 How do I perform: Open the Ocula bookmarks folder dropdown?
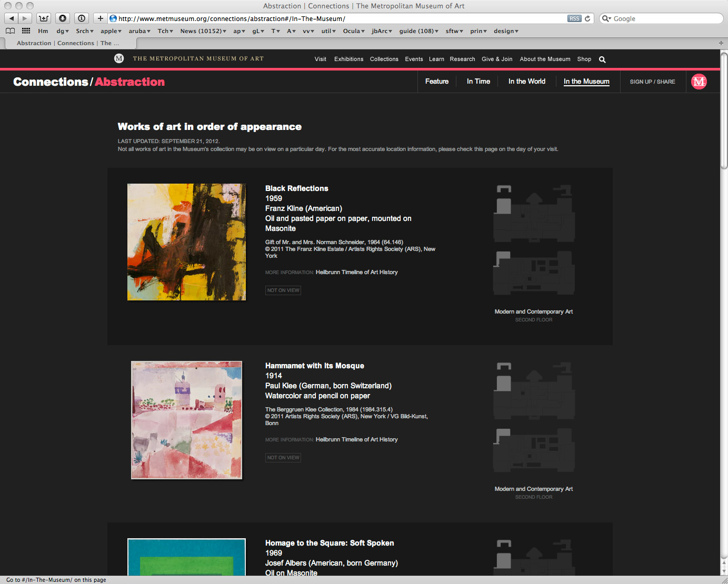point(354,31)
